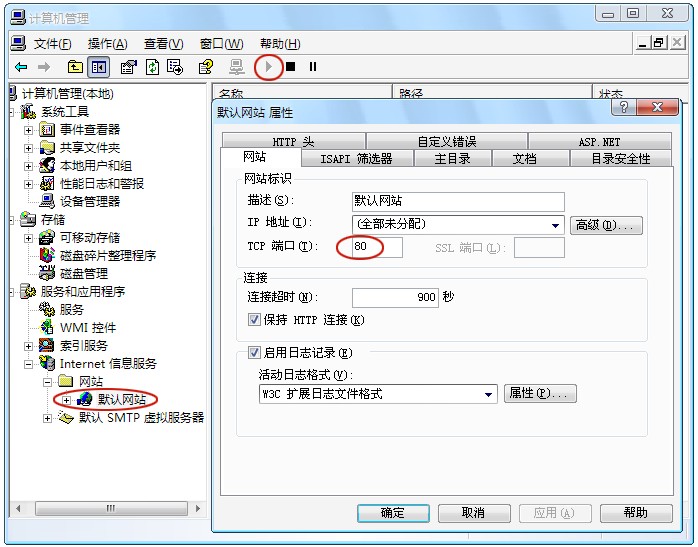The height and width of the screenshot is (547, 698).
Task: Click the Help toolbar icon
Action: coord(206,67)
